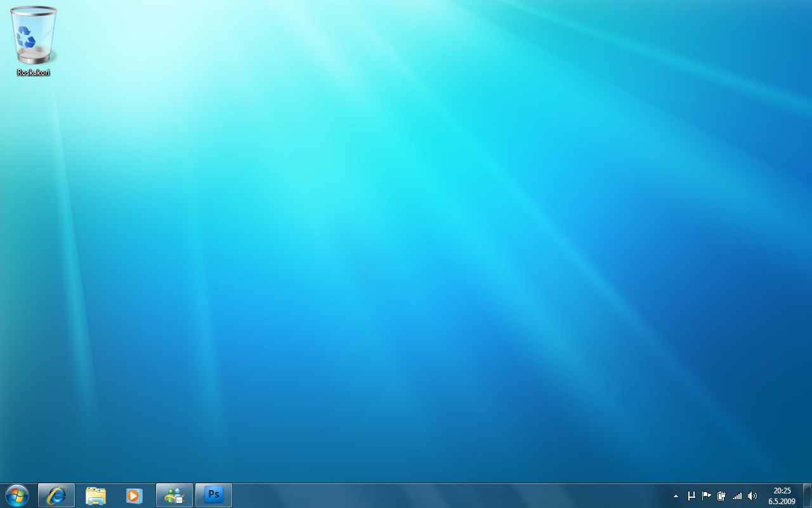Click empty taskbar space right of Photoshop

click(x=444, y=496)
